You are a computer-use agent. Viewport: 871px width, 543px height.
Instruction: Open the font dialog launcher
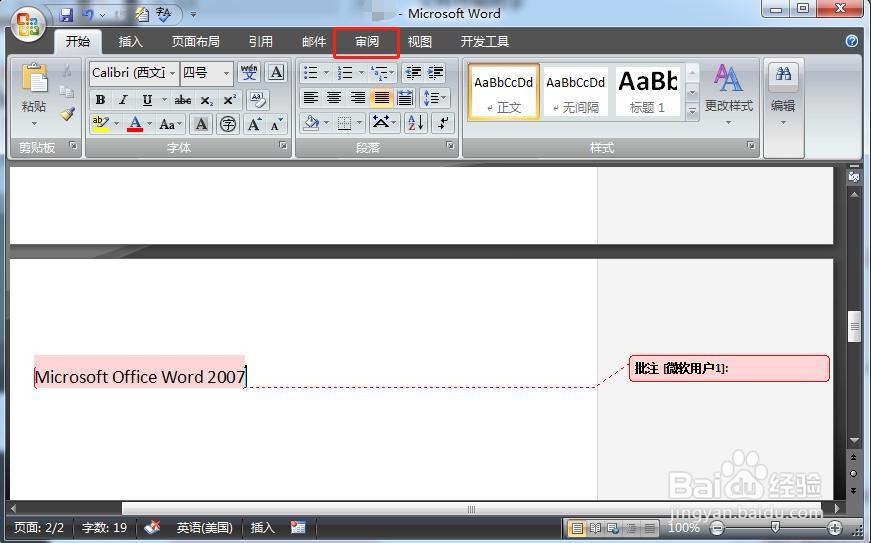pos(283,145)
